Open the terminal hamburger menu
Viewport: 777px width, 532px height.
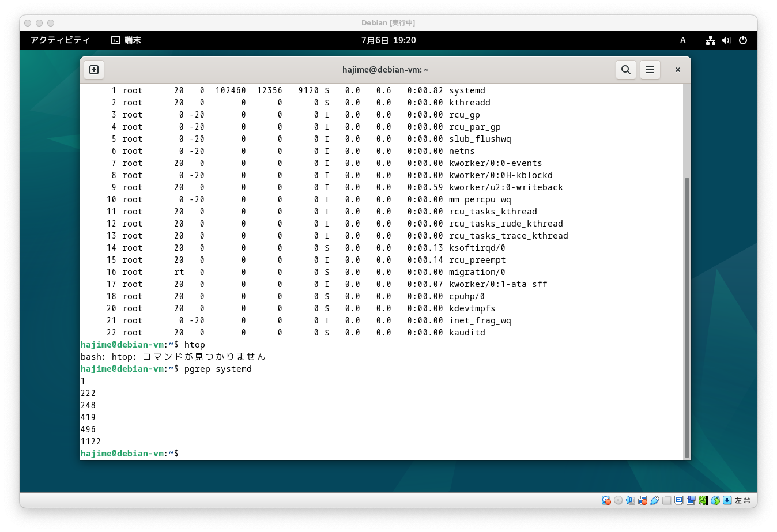pos(650,70)
